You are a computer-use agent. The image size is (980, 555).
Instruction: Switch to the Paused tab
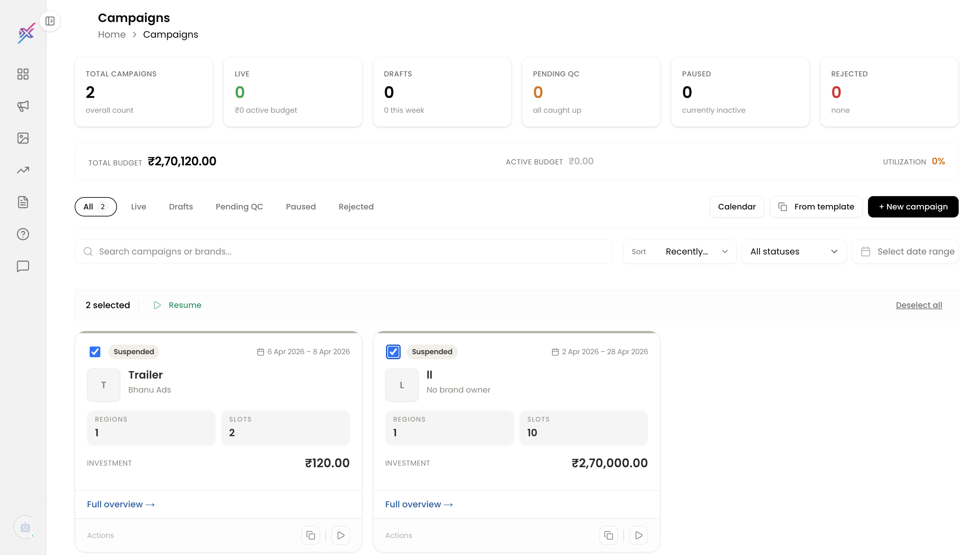(x=301, y=206)
